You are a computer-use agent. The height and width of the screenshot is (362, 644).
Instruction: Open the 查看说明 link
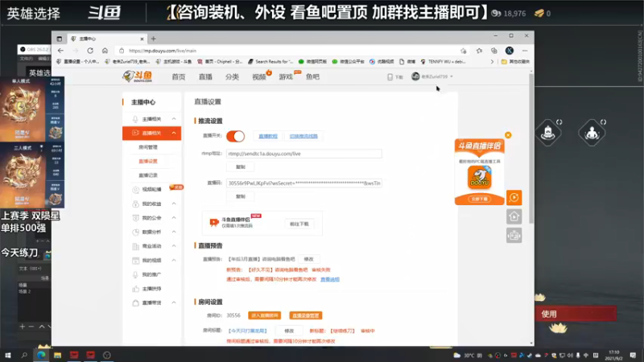click(x=330, y=279)
